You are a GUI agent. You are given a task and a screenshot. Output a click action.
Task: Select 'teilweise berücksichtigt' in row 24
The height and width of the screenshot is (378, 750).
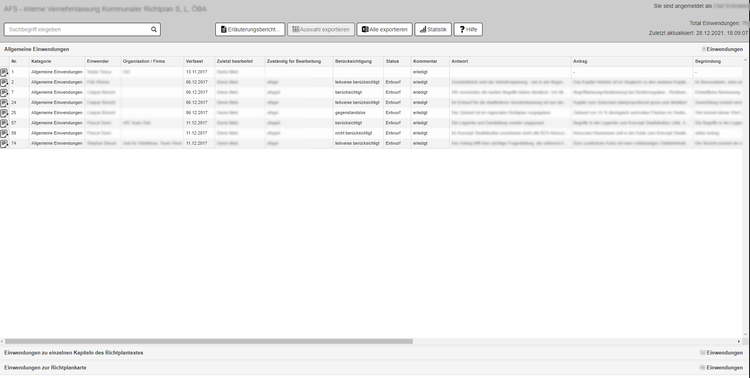pos(357,102)
